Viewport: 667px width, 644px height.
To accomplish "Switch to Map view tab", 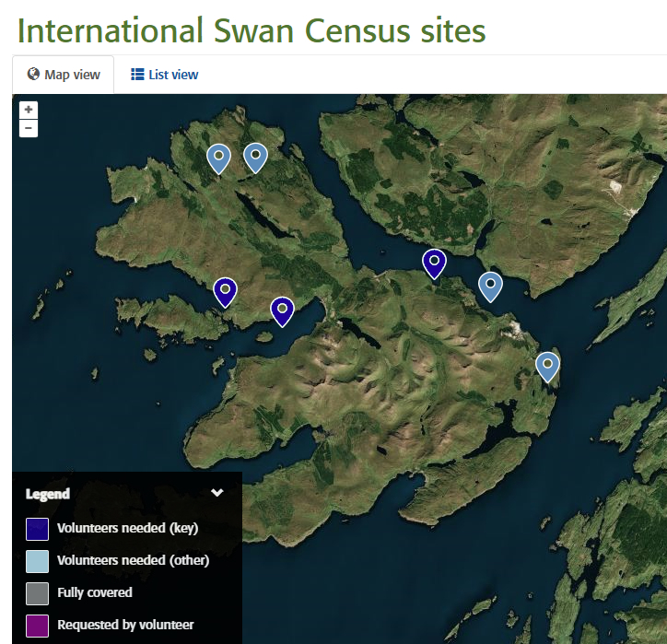I will click(63, 75).
